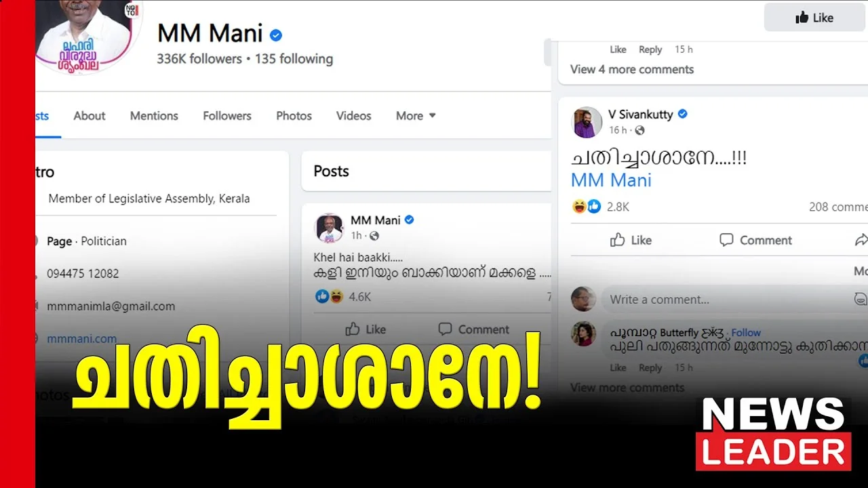The width and height of the screenshot is (868, 488).
Task: Like MM Mani's Khel hai baakki post
Action: [366, 329]
